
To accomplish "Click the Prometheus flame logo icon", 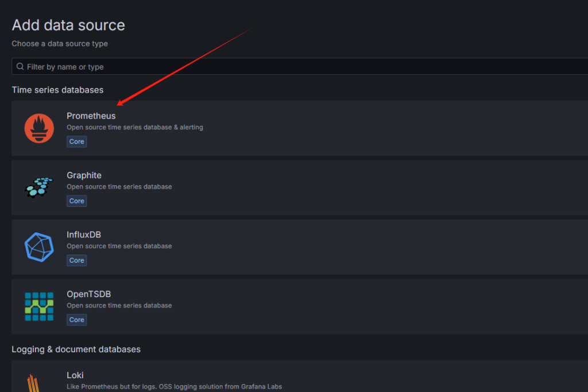I will tap(39, 128).
